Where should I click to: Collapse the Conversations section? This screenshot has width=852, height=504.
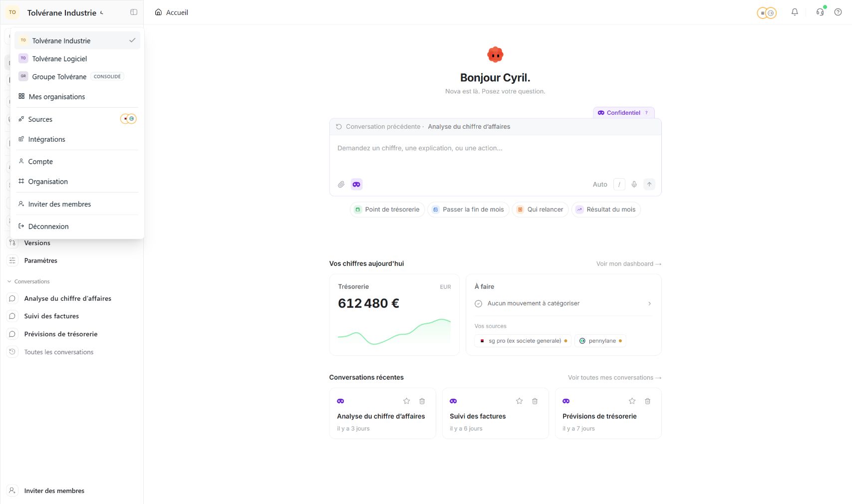pos(28,281)
